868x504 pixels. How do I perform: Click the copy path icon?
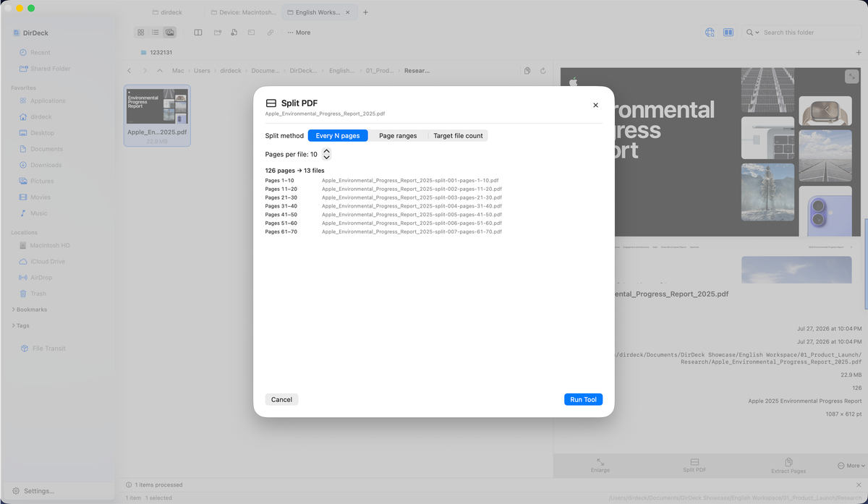tap(527, 71)
